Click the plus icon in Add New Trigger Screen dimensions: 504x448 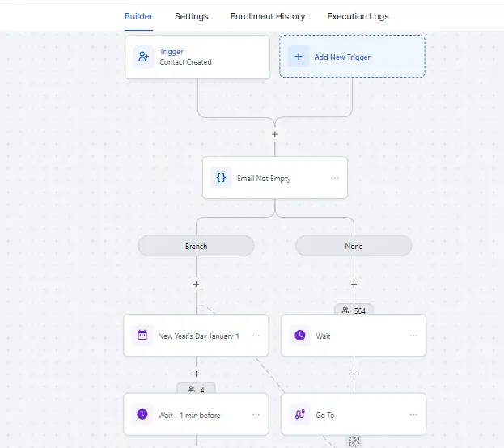point(299,57)
